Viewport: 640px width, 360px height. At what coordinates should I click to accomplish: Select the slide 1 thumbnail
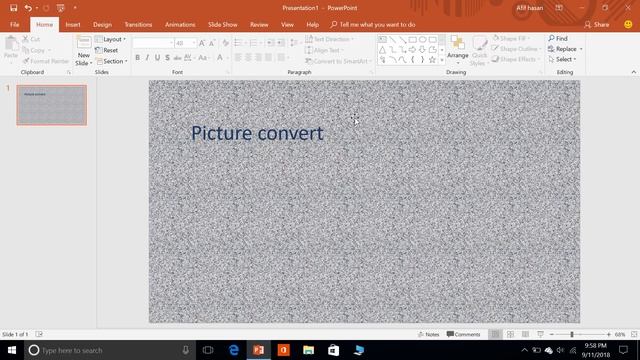tap(51, 105)
